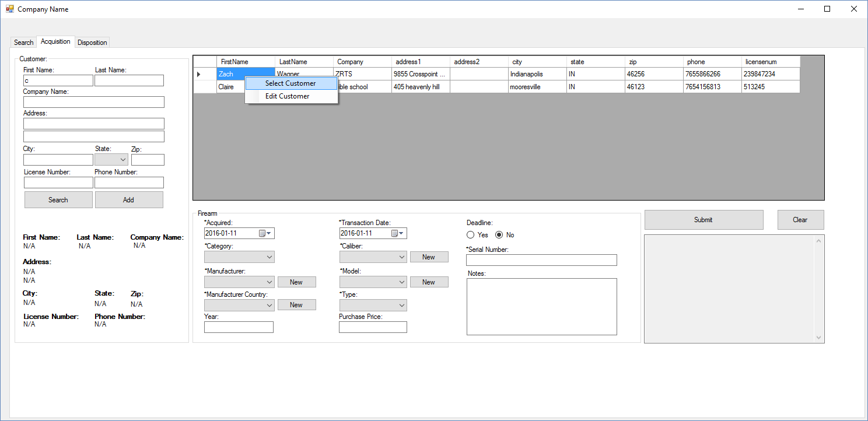This screenshot has width=868, height=421.
Task: Choose Select Customer from context menu
Action: coord(291,83)
